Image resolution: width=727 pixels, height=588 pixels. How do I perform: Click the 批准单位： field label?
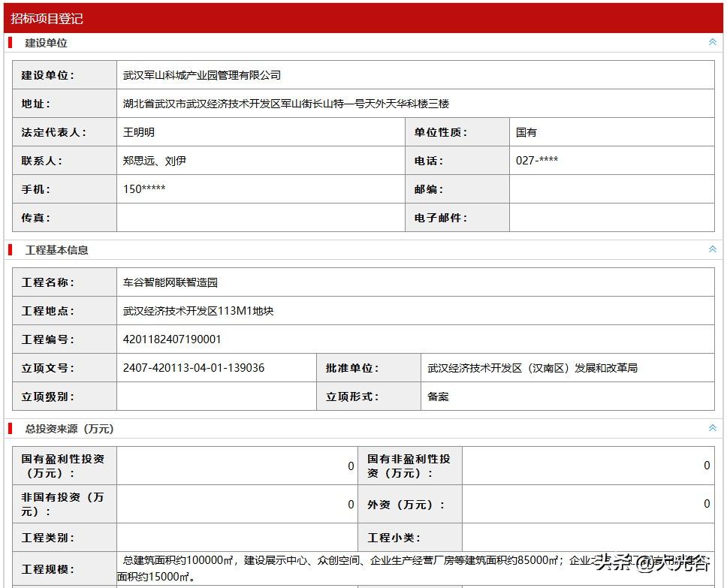pyautogui.click(x=352, y=368)
